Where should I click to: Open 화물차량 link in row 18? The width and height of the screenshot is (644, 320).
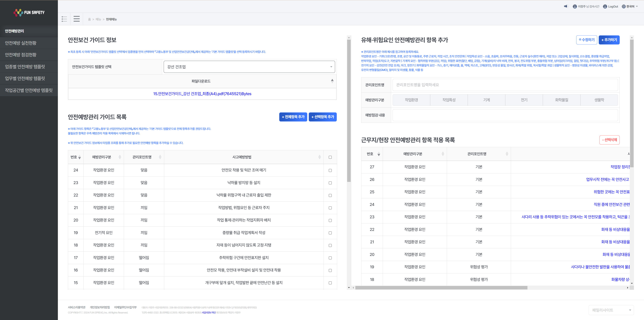click(621, 279)
